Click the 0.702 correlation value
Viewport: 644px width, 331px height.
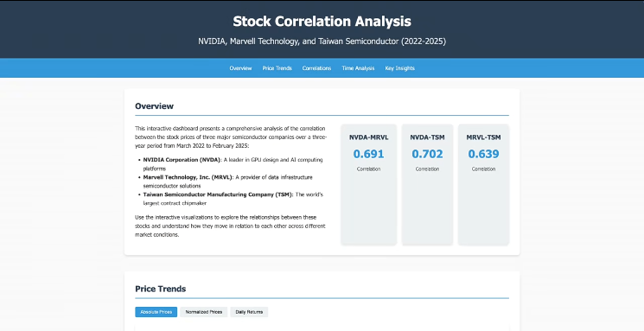(427, 154)
